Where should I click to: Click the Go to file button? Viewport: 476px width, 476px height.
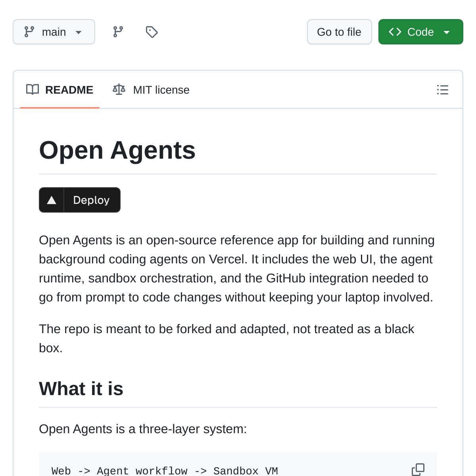click(339, 32)
